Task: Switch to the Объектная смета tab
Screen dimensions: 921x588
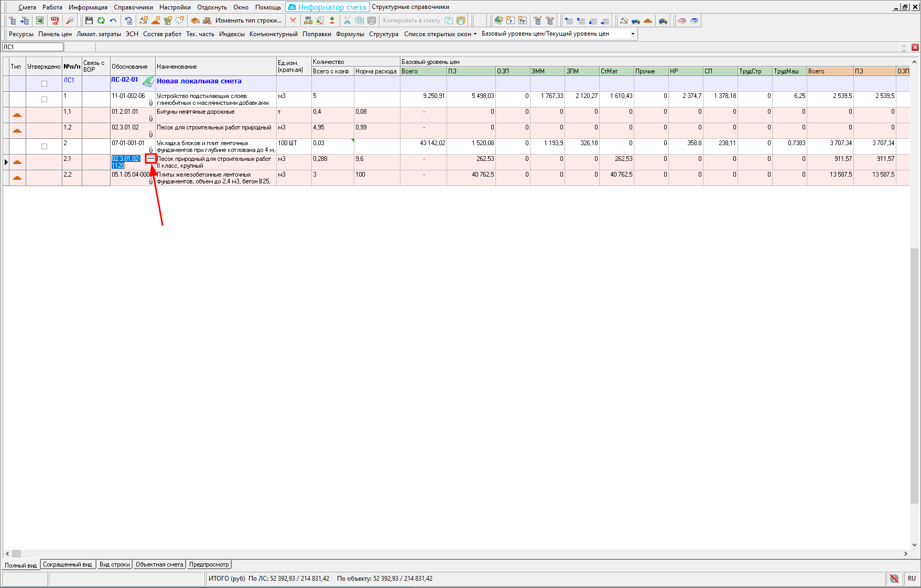Action: click(x=159, y=564)
